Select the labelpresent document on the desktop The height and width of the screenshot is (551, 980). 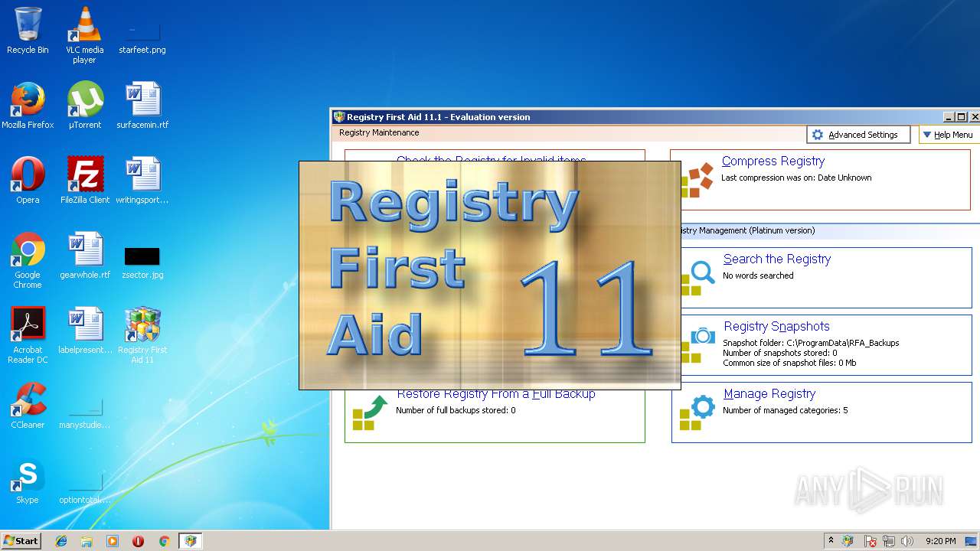tap(85, 331)
